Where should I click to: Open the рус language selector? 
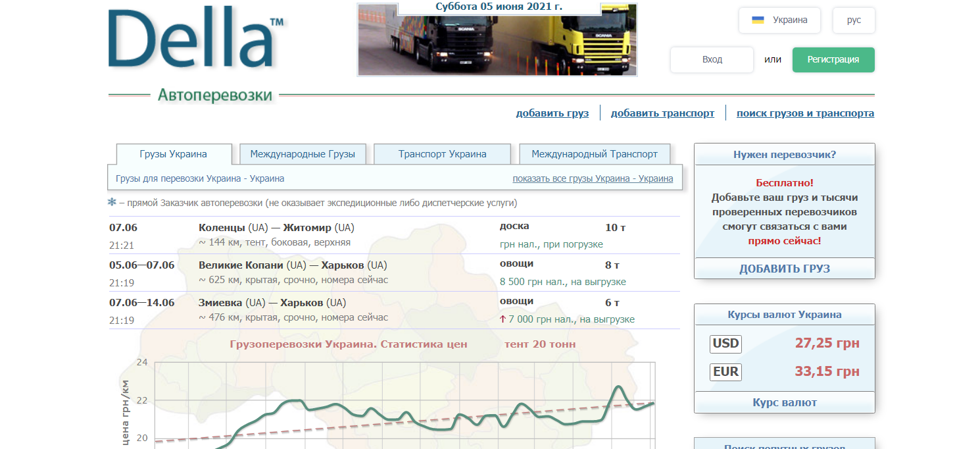pyautogui.click(x=854, y=20)
